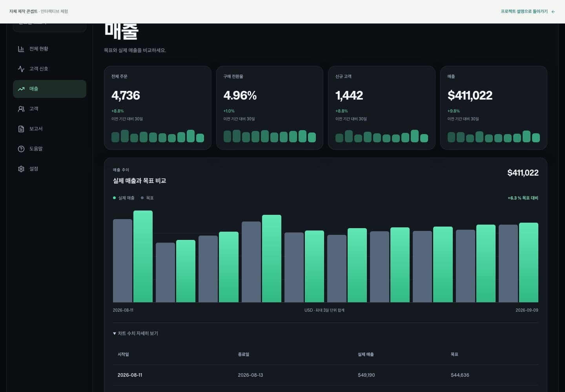Select the 매출 sidebar item
This screenshot has width=565, height=392.
[x=49, y=89]
